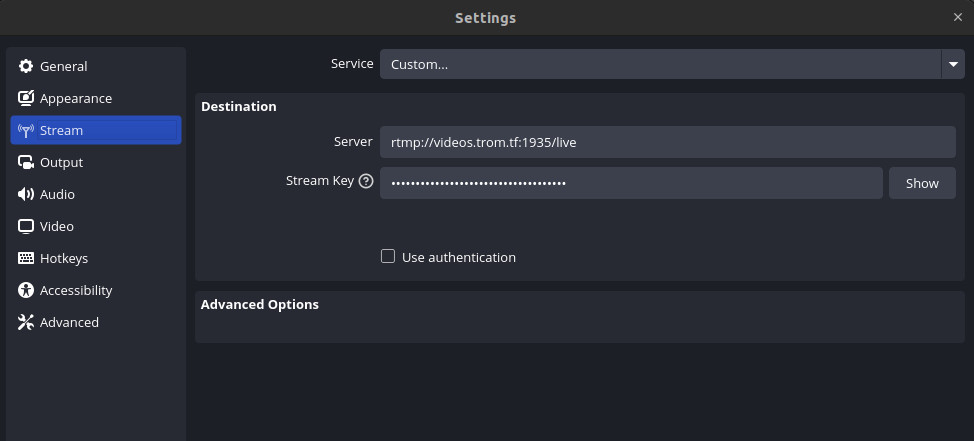974x441 pixels.
Task: Click the Server URL input field
Action: [x=668, y=142]
